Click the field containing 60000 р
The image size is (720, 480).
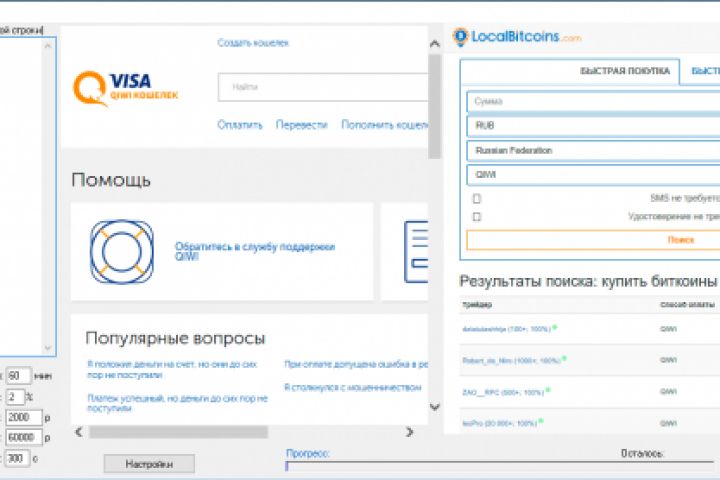[23, 437]
